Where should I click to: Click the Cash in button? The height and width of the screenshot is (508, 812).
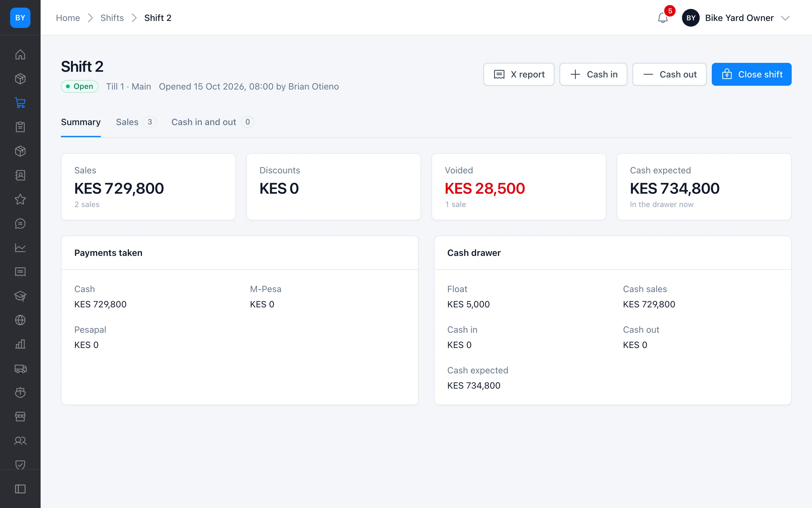(593, 74)
